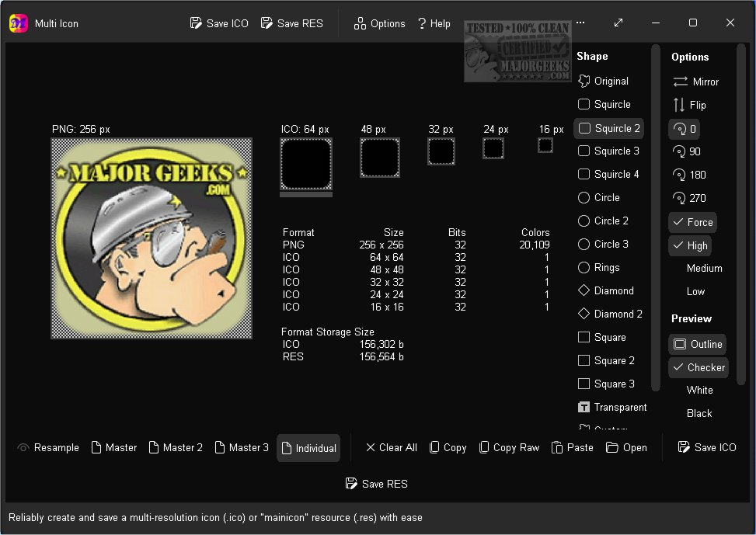Toggle Checker preview background
756x535 pixels.
[x=699, y=367]
